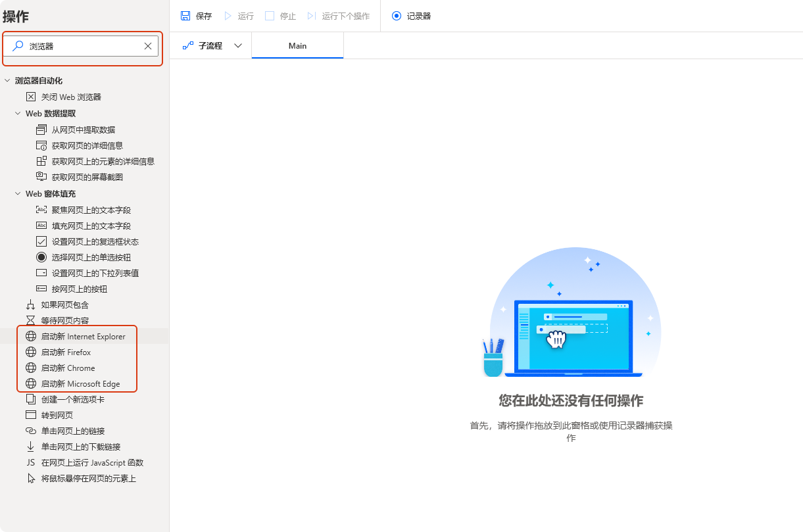Switch to the Main tab
The width and height of the screenshot is (803, 532).
297,45
